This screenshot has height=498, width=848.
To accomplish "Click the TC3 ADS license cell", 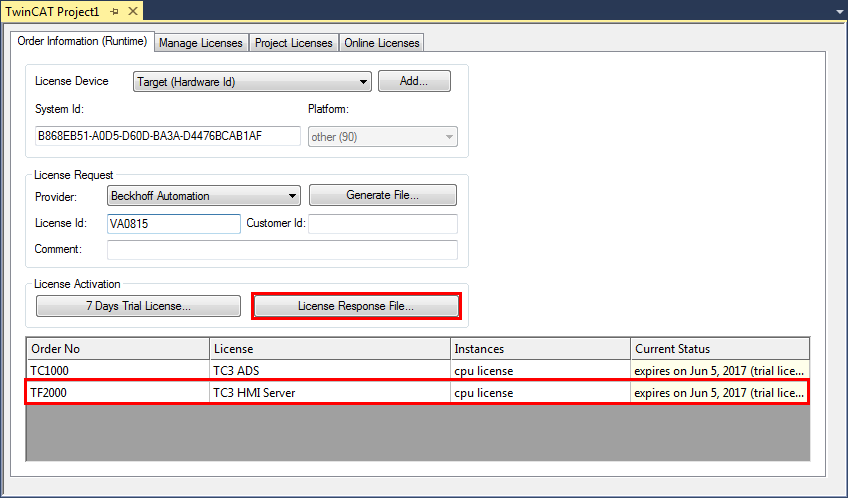I will (x=330, y=371).
